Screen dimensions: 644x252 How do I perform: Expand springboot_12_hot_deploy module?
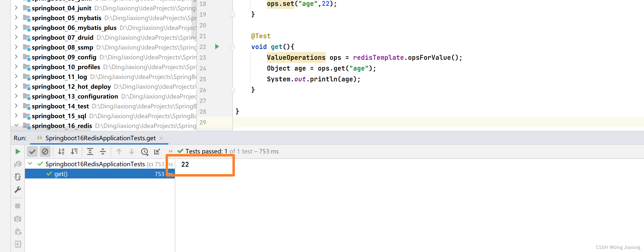[x=16, y=86]
